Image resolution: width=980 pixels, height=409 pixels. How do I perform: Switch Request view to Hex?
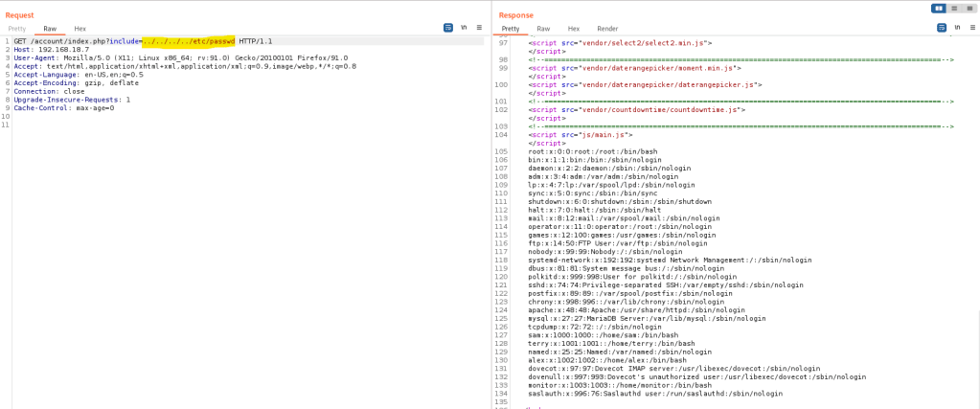tap(80, 29)
